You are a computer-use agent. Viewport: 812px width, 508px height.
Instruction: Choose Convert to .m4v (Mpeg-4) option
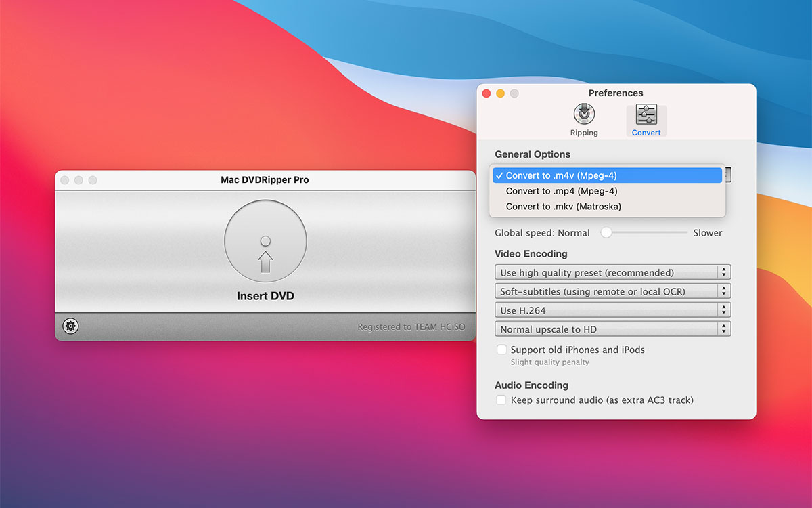(609, 175)
